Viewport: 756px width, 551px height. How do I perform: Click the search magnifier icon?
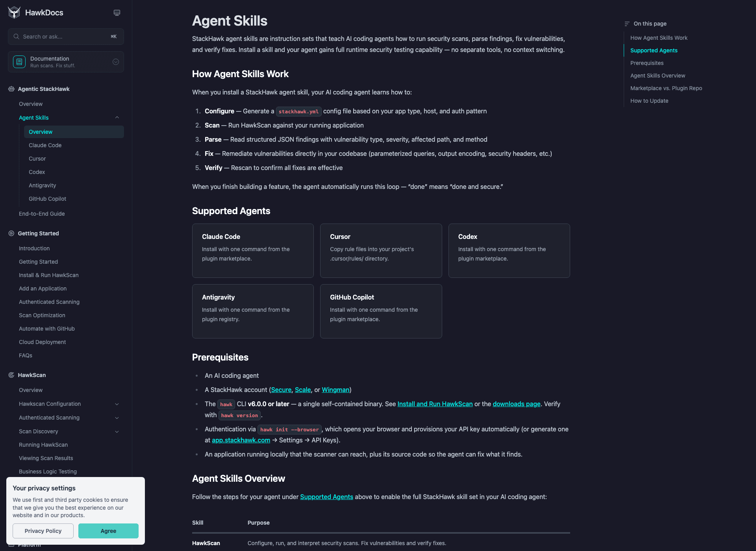[x=16, y=37]
